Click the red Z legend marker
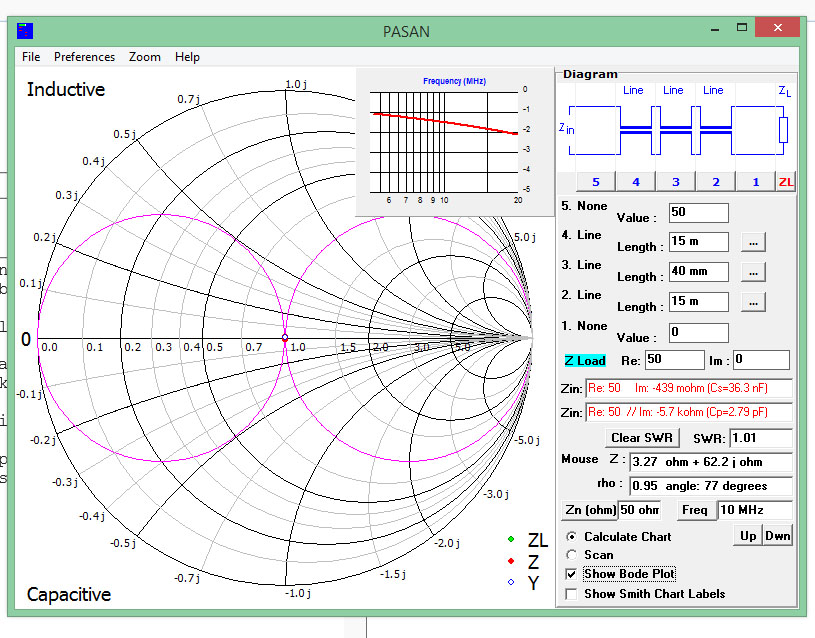Image resolution: width=815 pixels, height=638 pixels. click(511, 561)
